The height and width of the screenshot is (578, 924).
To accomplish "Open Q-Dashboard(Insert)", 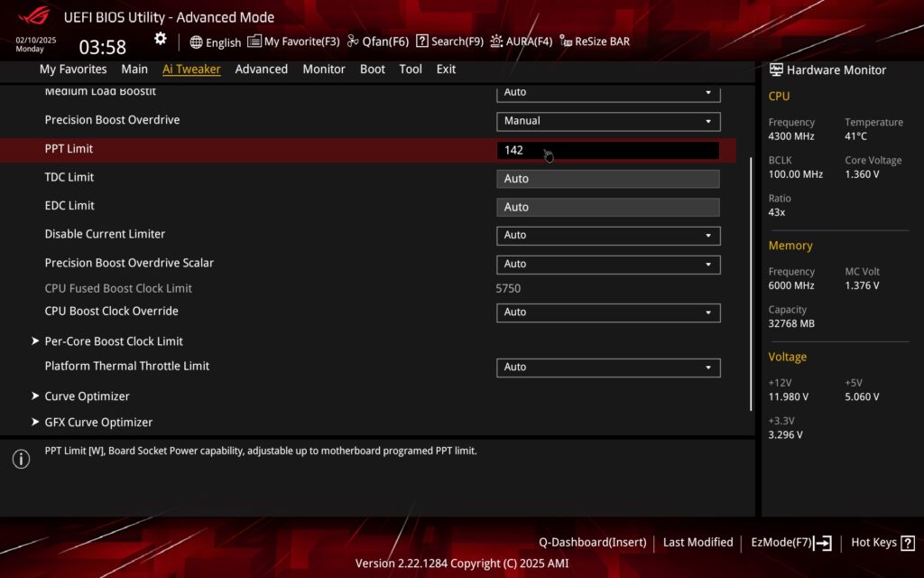I will [592, 543].
